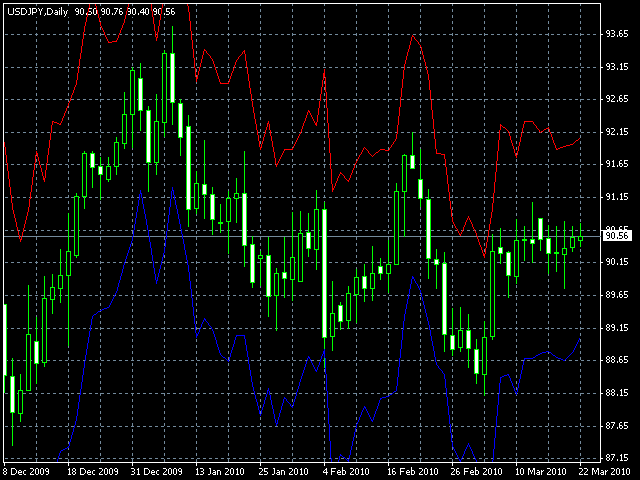640x480 pixels.
Task: Select the last candlestick at 22 Mar 2010
Action: [580, 239]
